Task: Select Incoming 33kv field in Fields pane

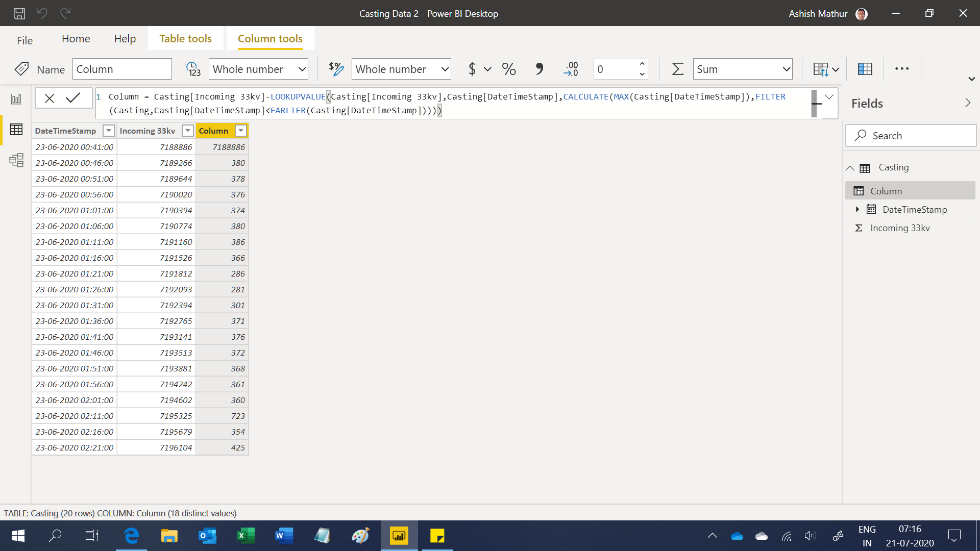Action: (900, 228)
